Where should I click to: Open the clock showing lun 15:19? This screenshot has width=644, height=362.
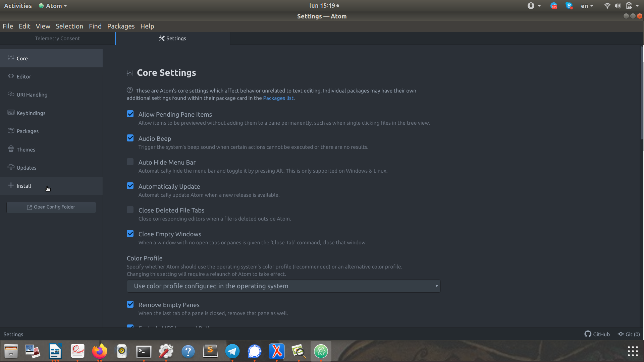[x=324, y=6]
